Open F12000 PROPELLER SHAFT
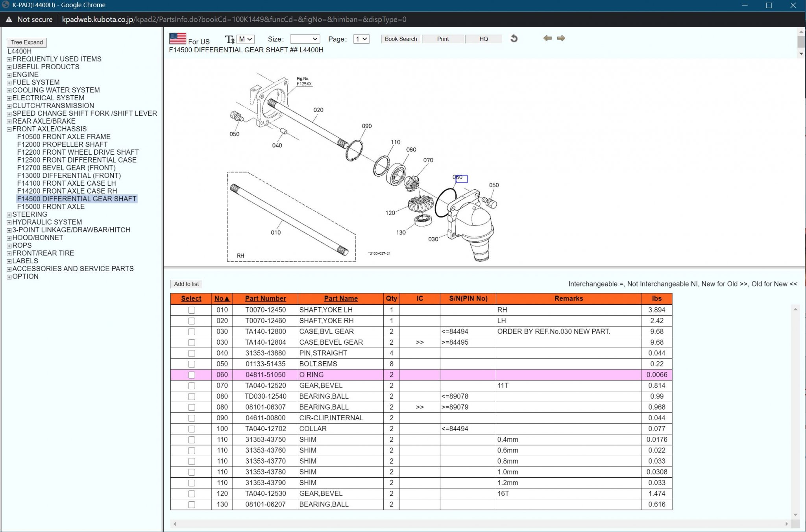This screenshot has height=532, width=806. tap(62, 144)
